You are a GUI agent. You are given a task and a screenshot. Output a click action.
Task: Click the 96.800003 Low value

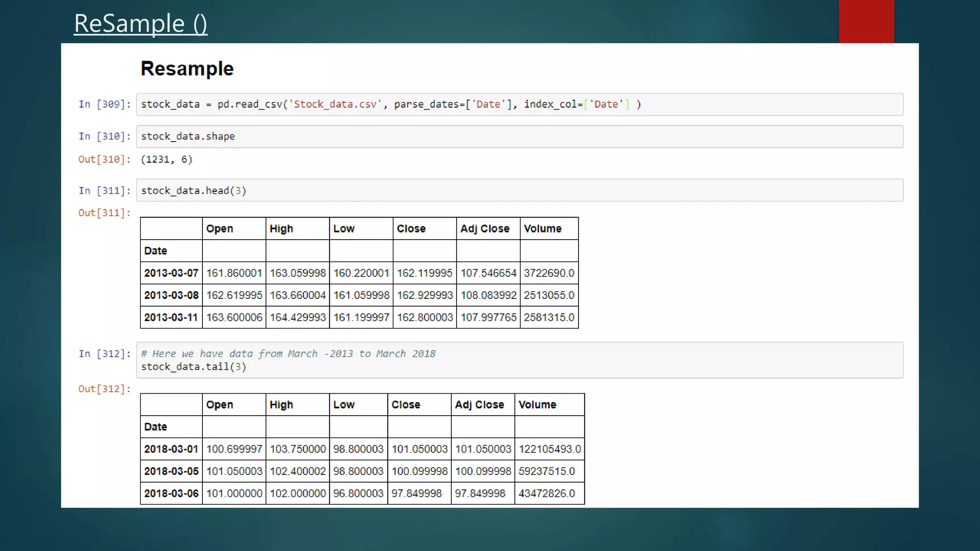coord(358,494)
